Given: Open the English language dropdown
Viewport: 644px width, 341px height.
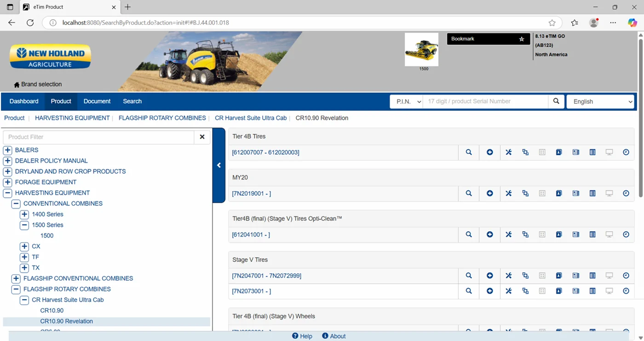Looking at the screenshot, I should (x=600, y=102).
